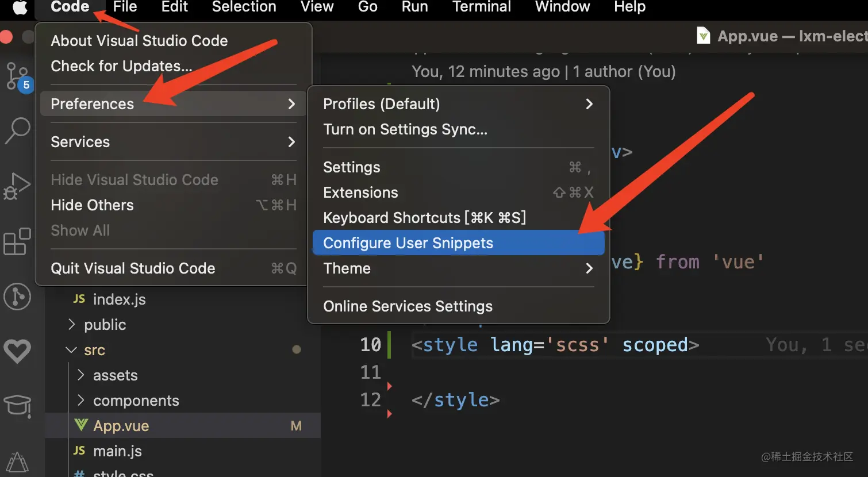The width and height of the screenshot is (868, 477).
Task: Open the heart icon view in activity bar
Action: point(17,351)
